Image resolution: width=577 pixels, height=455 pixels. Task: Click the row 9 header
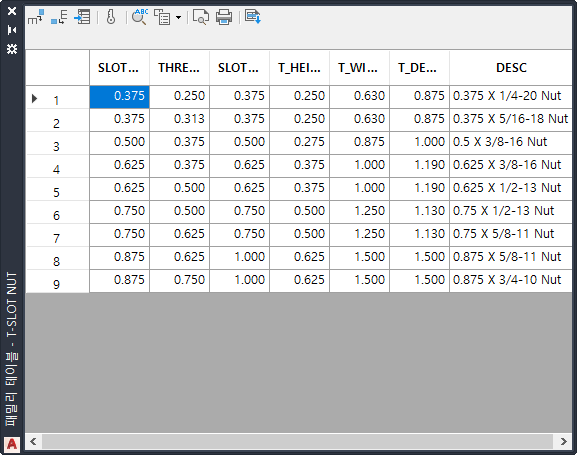pyautogui.click(x=57, y=282)
